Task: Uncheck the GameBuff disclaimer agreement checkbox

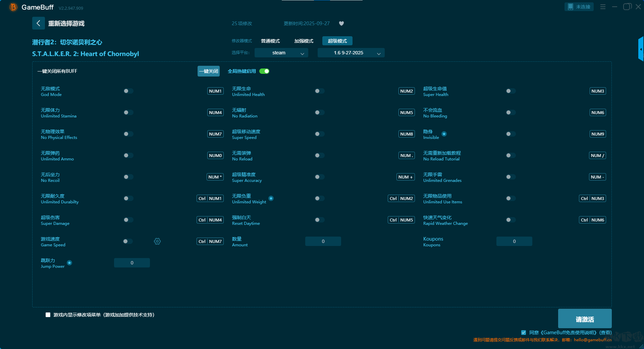Action: coord(524,333)
